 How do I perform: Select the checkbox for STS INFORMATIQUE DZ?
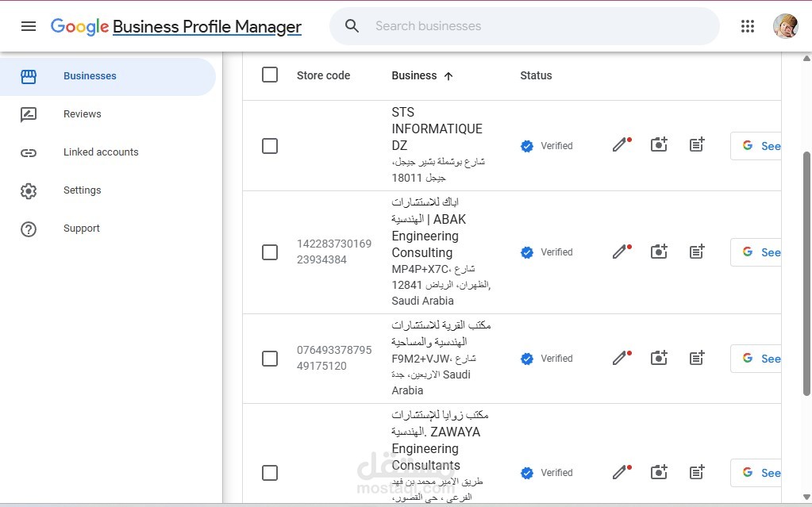(270, 145)
